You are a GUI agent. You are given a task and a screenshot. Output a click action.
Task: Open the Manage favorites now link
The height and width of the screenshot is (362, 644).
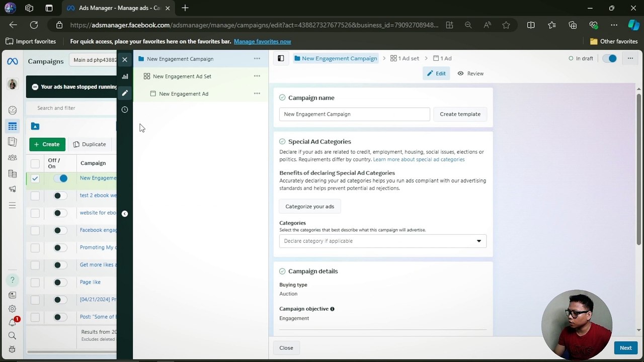[x=262, y=41]
